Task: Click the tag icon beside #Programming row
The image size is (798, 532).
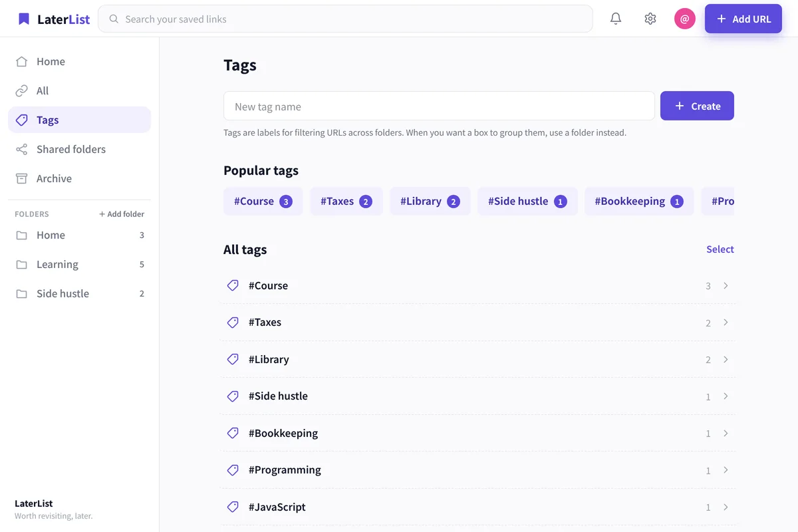Action: point(233,469)
